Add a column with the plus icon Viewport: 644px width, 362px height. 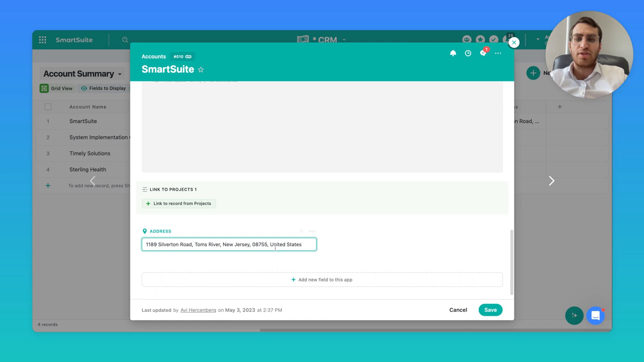[559, 107]
